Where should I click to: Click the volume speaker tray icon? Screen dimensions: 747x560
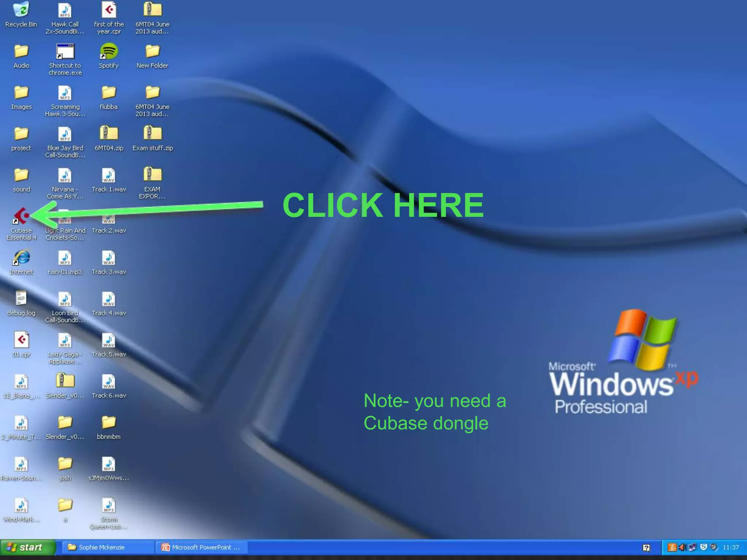point(682,547)
